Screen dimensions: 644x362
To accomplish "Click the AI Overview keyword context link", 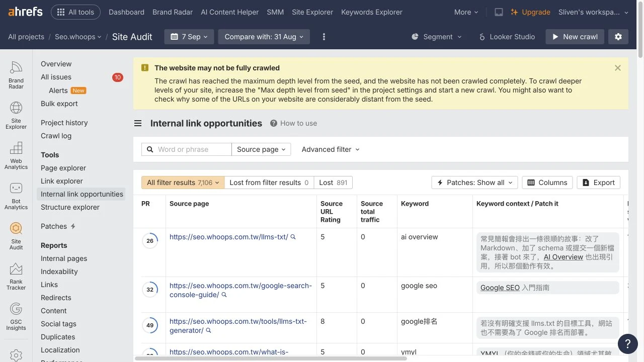I will tap(563, 257).
